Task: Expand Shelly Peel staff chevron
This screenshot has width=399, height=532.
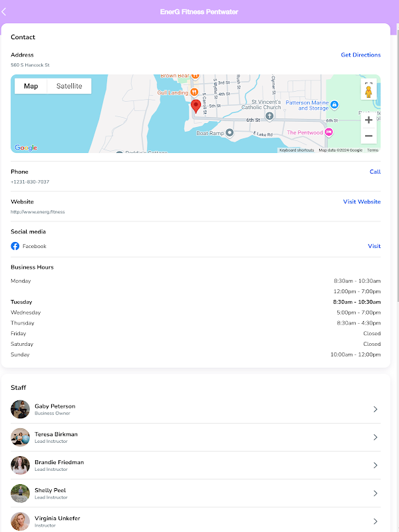Action: pyautogui.click(x=375, y=493)
